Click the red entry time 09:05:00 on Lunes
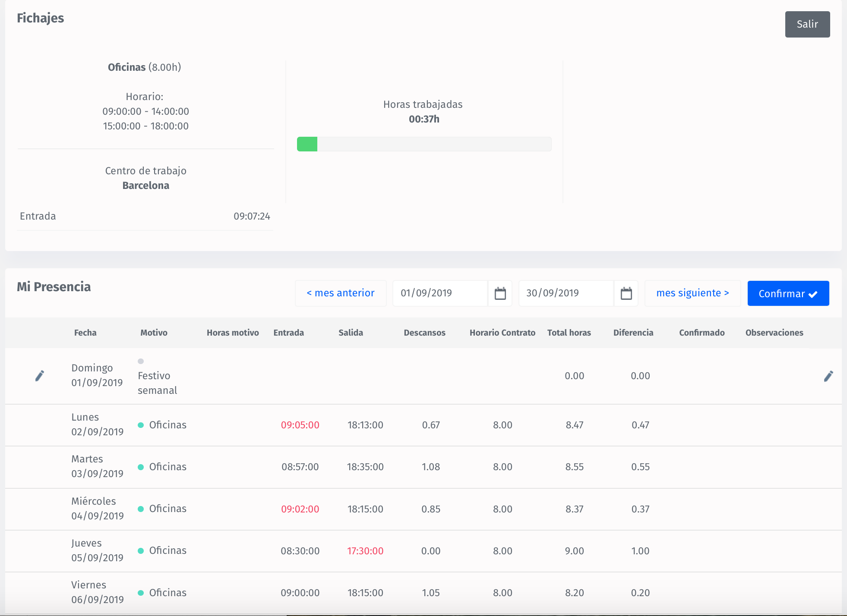Screen dimensions: 847x616 click(x=300, y=424)
